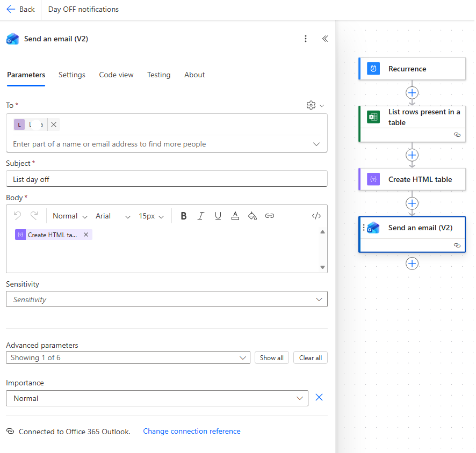Open the Parameters tab

click(26, 75)
